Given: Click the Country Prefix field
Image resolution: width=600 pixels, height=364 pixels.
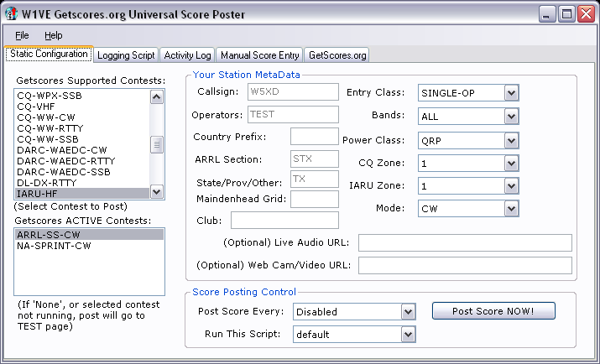Looking at the screenshot, I should coord(315,137).
